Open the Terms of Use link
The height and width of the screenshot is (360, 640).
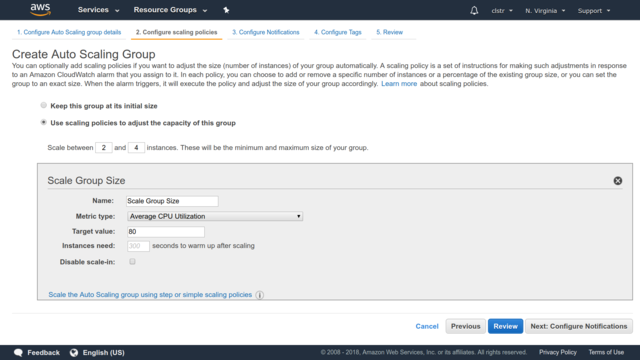(x=606, y=352)
